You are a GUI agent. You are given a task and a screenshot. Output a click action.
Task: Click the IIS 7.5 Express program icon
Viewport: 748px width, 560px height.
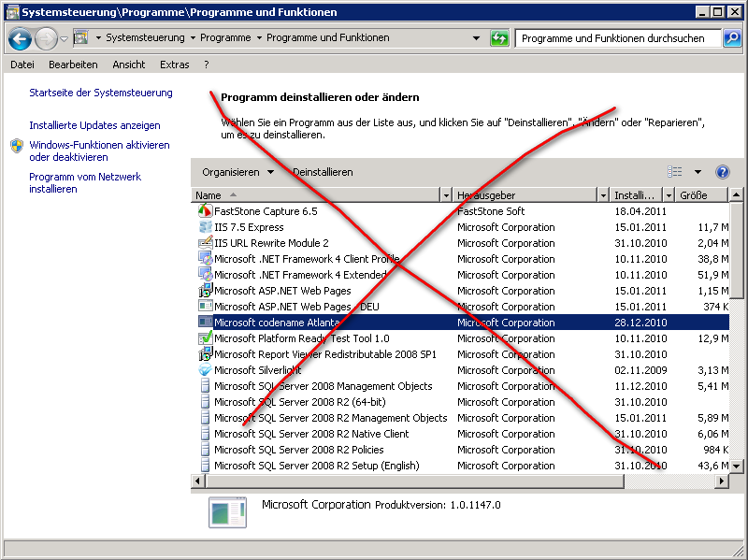coord(206,227)
